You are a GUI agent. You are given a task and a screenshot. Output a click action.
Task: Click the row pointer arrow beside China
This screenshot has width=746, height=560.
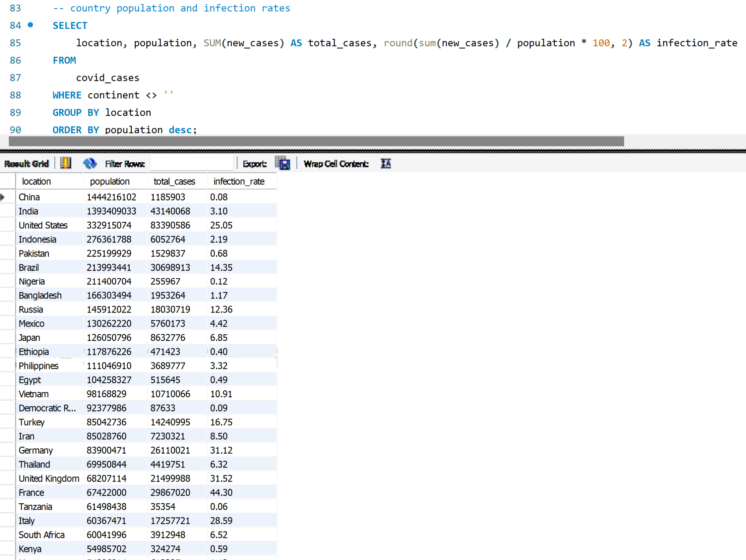(3, 197)
